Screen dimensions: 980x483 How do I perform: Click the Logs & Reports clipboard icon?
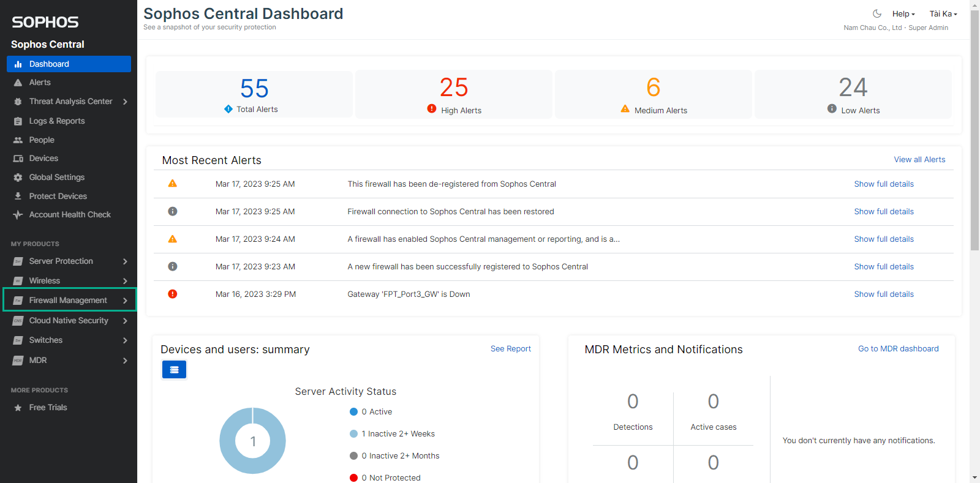pyautogui.click(x=18, y=121)
